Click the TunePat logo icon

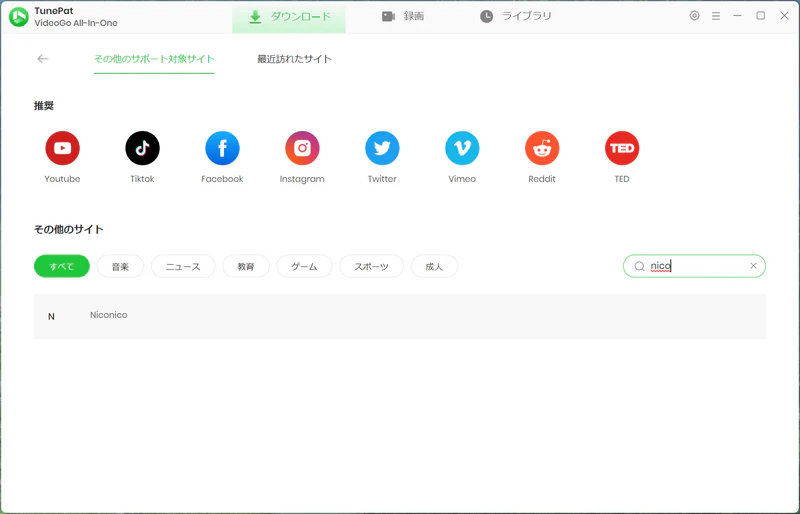(19, 17)
